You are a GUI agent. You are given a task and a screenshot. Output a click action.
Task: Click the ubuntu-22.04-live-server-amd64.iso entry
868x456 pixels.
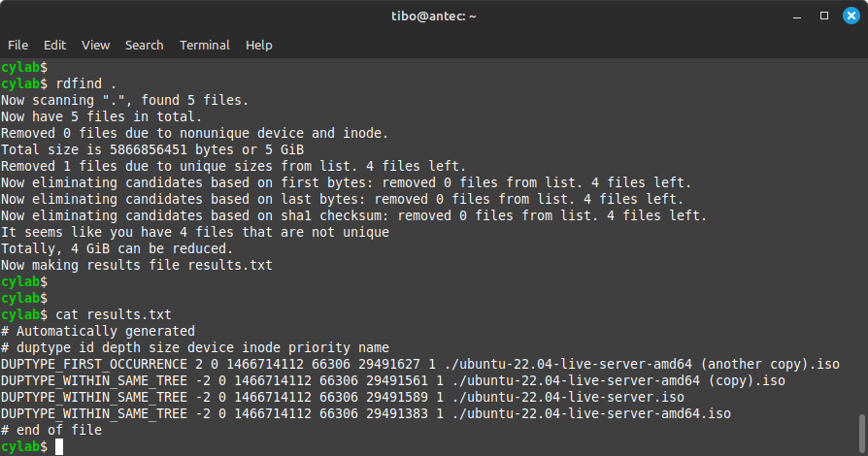591,413
